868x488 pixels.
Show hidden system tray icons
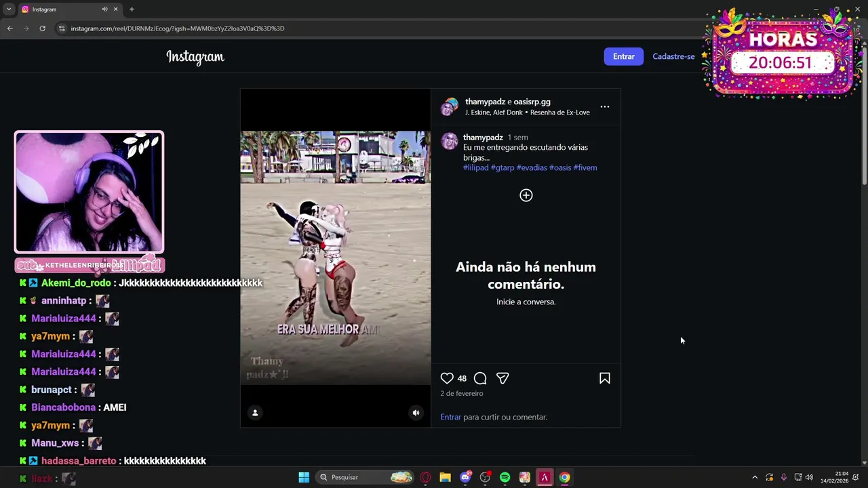pyautogui.click(x=755, y=477)
